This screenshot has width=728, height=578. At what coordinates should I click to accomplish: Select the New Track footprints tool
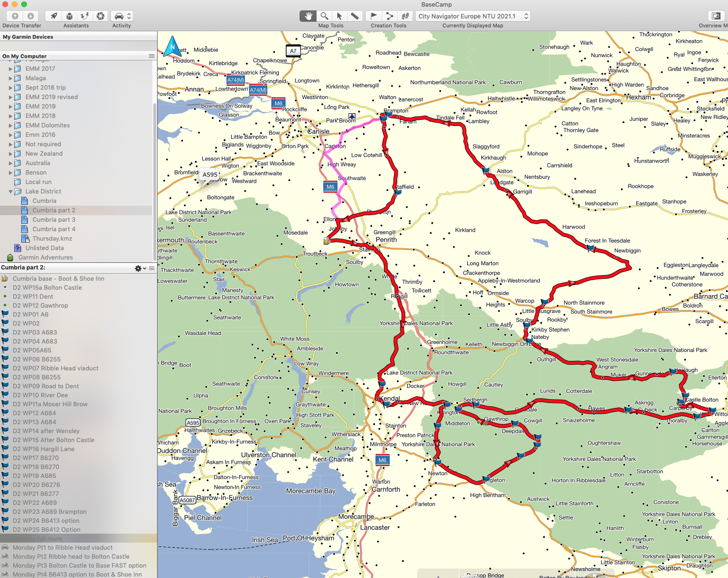coord(405,16)
